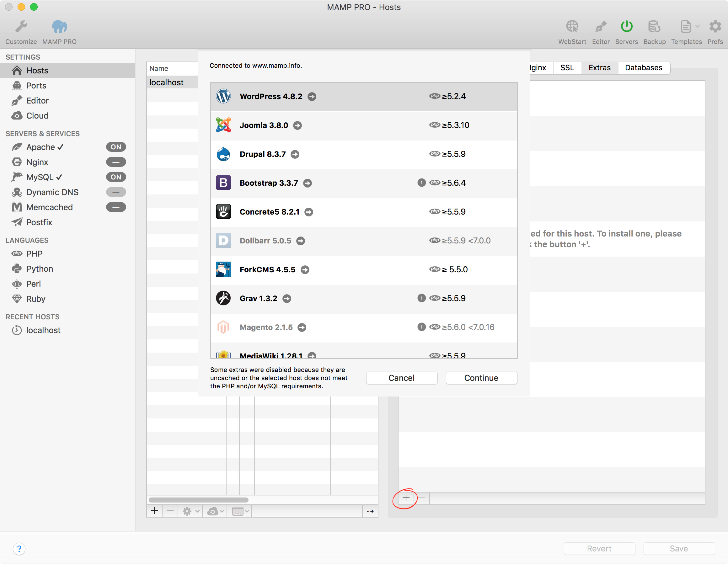This screenshot has width=728, height=564.
Task: Open the Backup toolbar icon
Action: click(654, 27)
